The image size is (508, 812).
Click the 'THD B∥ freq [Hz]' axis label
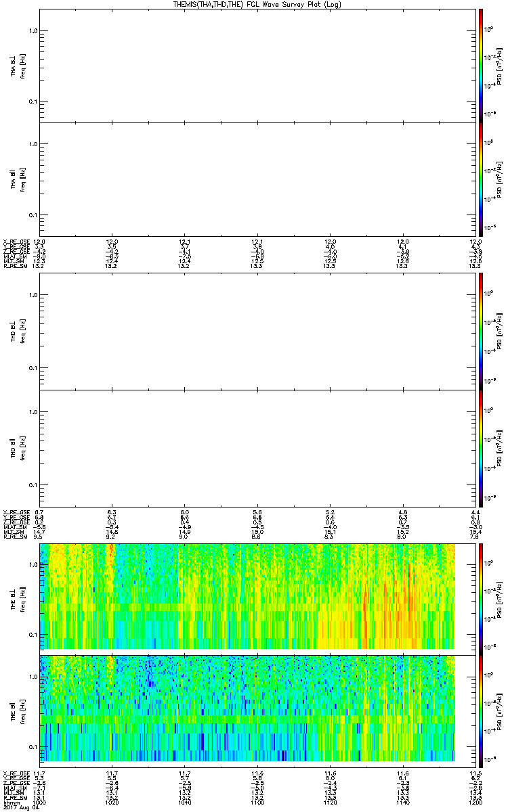pos(18,448)
